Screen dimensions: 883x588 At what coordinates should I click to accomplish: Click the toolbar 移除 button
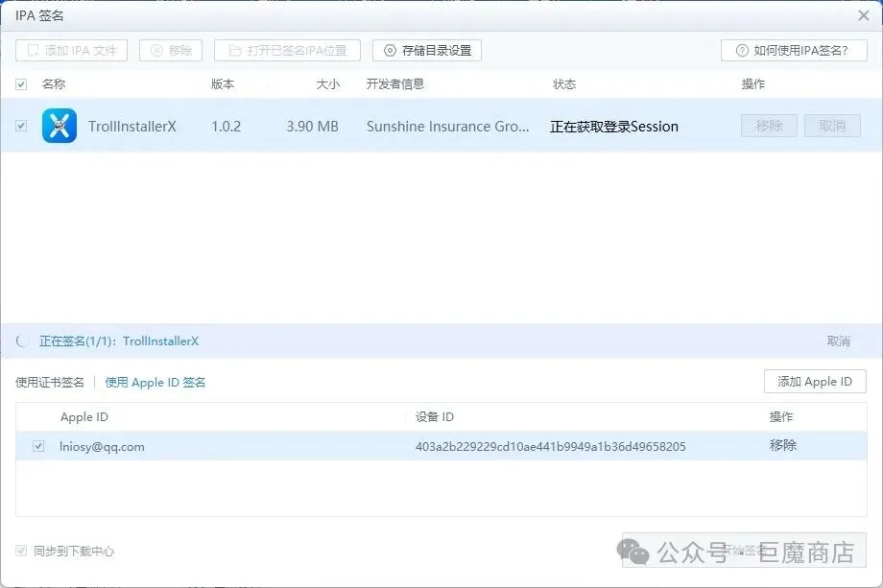pyautogui.click(x=171, y=51)
